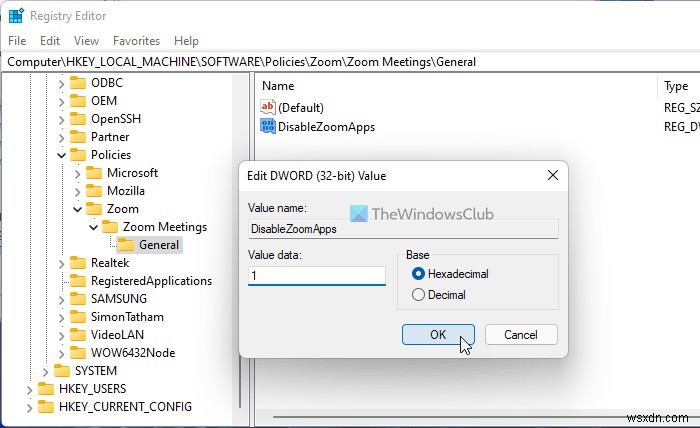This screenshot has width=700, height=428.
Task: Click the HKEY_USERS folder icon
Action: [x=46, y=389]
